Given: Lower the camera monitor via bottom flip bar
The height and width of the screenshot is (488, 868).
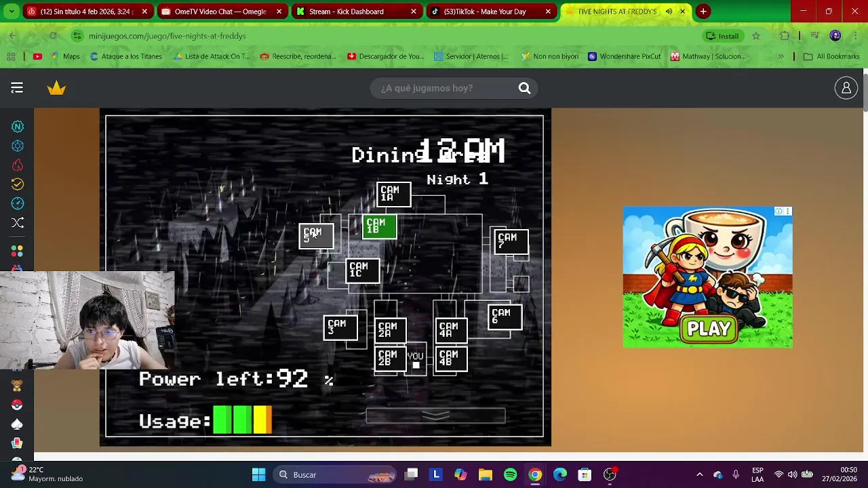Looking at the screenshot, I should (x=435, y=416).
